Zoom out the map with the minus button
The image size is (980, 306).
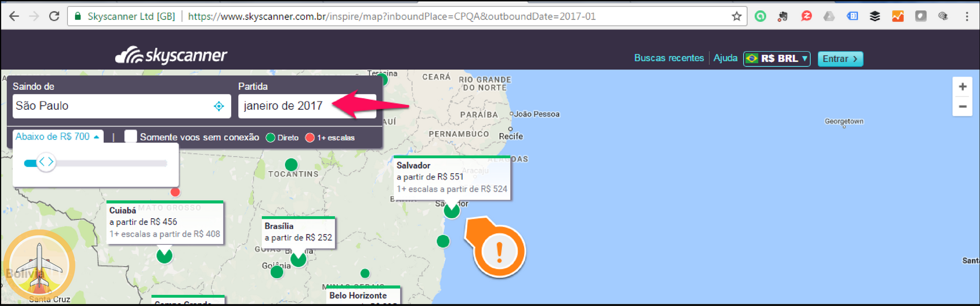click(x=962, y=107)
